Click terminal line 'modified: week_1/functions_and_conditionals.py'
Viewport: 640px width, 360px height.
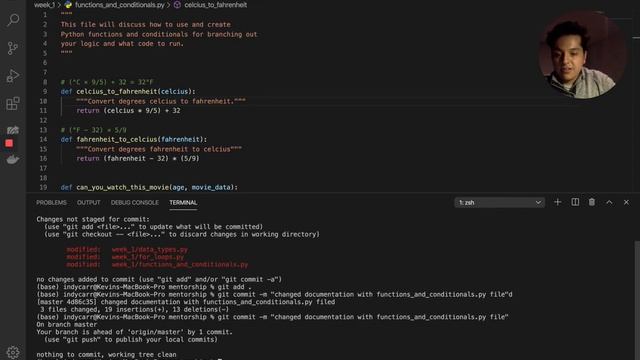(x=157, y=264)
